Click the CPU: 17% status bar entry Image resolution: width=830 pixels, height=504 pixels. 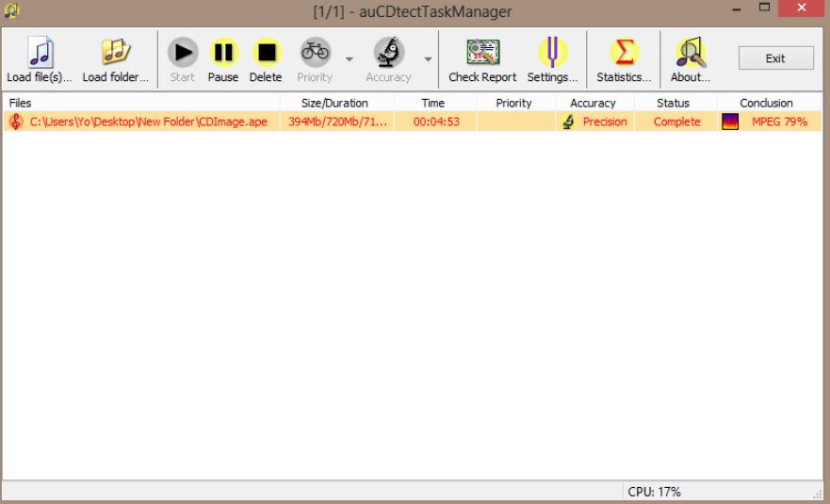(x=654, y=492)
